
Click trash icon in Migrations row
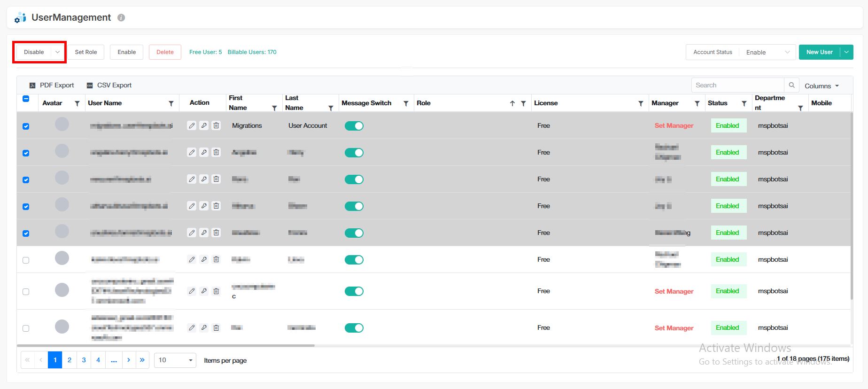(216, 125)
